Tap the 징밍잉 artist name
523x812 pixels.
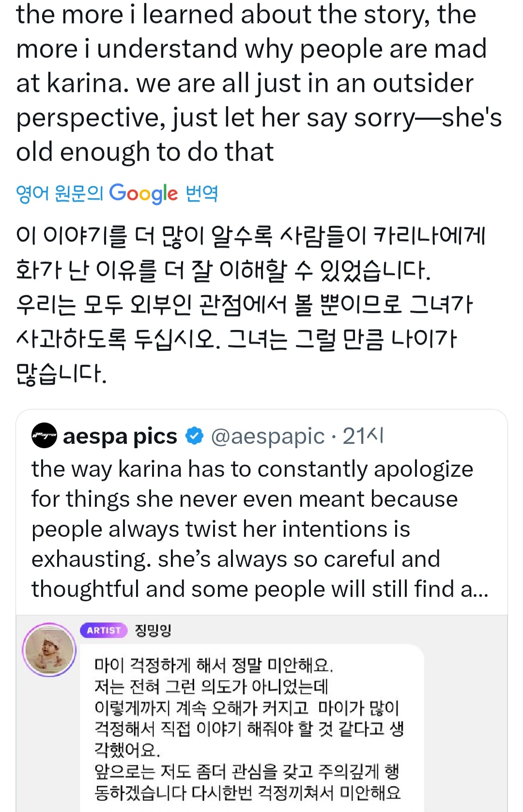(x=153, y=630)
